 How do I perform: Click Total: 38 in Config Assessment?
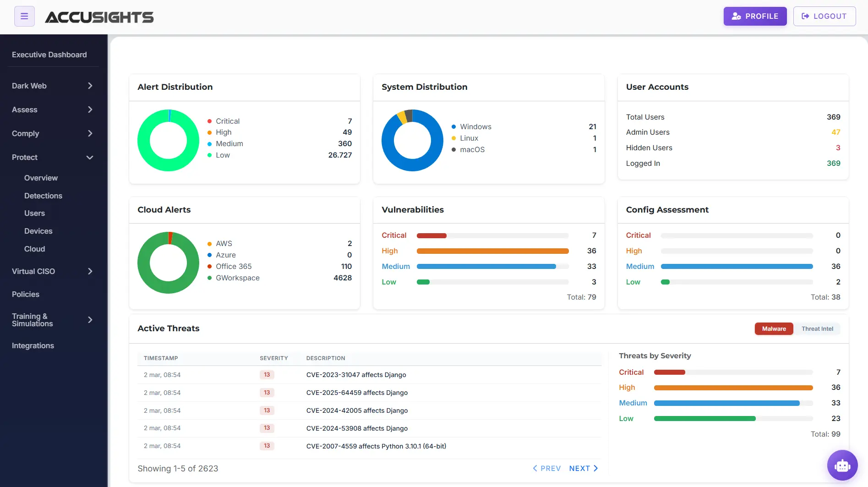click(x=825, y=297)
